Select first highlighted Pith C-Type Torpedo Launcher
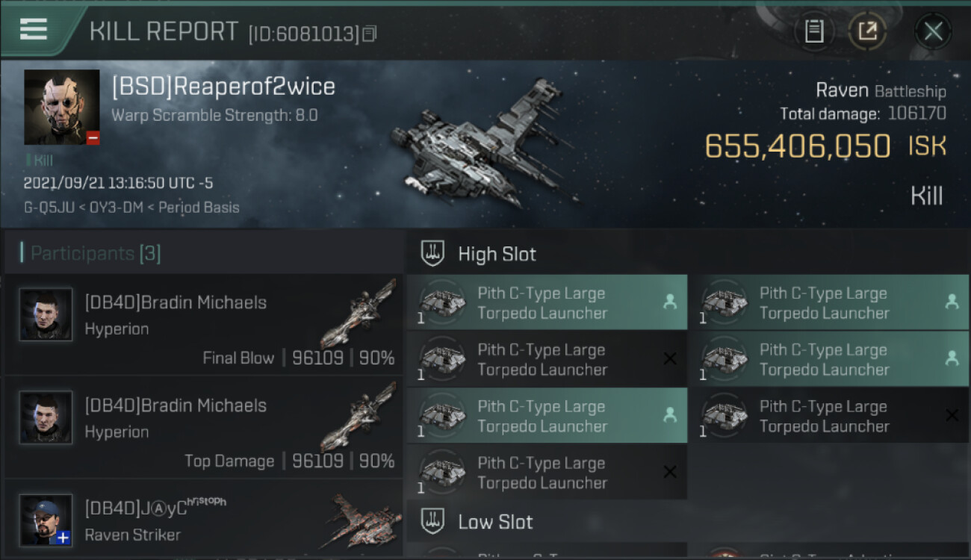This screenshot has width=971, height=560. pos(547,302)
